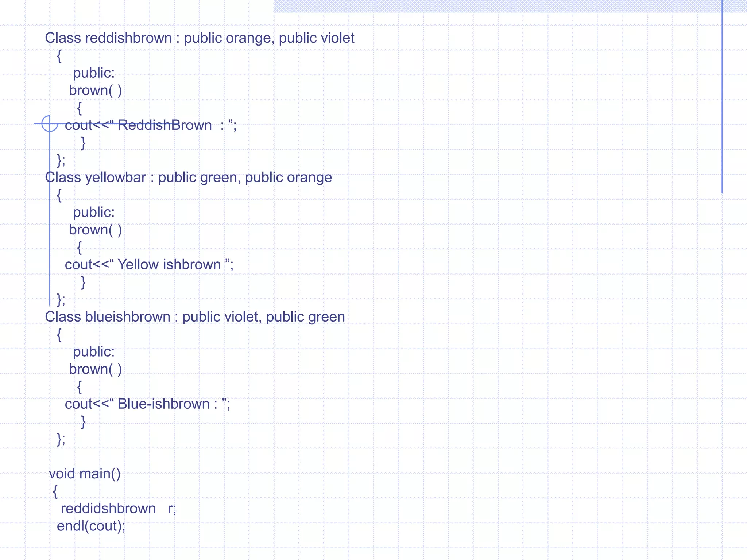Image resolution: width=747 pixels, height=560 pixels.
Task: Click the blue vertical line at right edge
Action: [722, 97]
